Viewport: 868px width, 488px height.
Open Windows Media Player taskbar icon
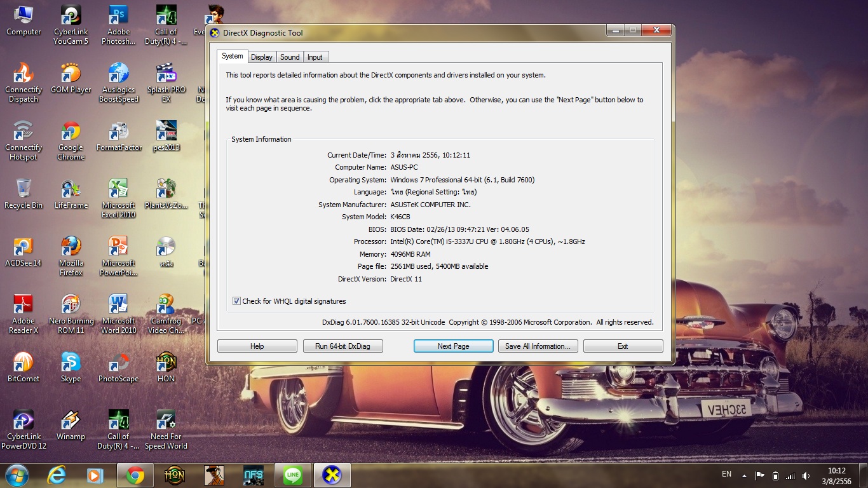[95, 475]
